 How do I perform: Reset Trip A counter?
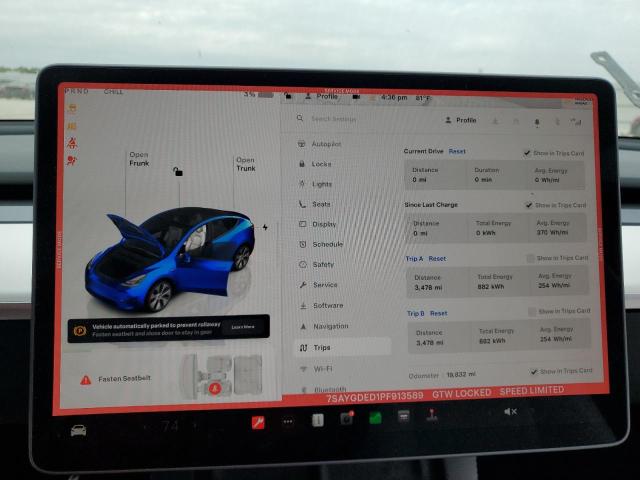point(437,259)
